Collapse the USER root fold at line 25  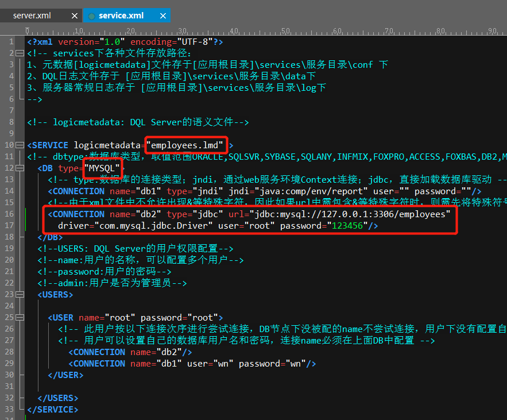tap(20, 318)
